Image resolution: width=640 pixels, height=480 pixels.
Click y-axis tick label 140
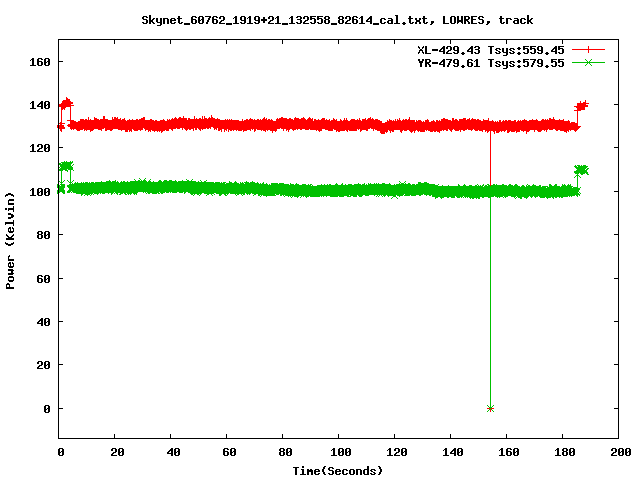pos(40,105)
